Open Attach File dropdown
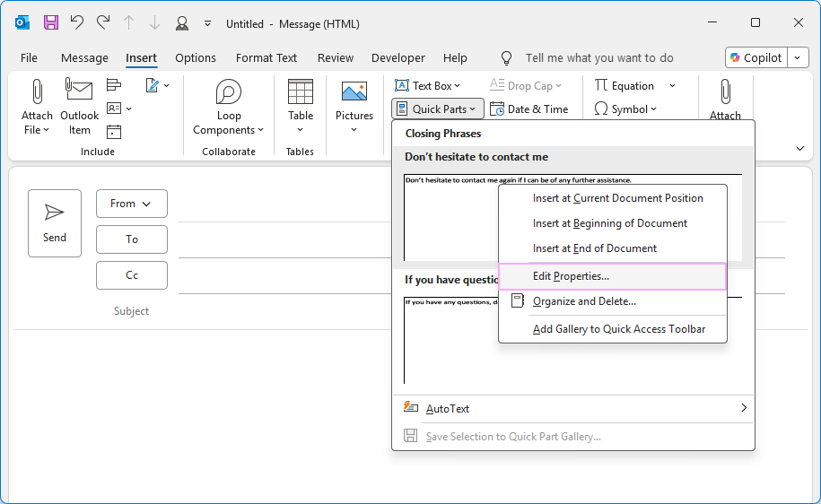 point(37,108)
